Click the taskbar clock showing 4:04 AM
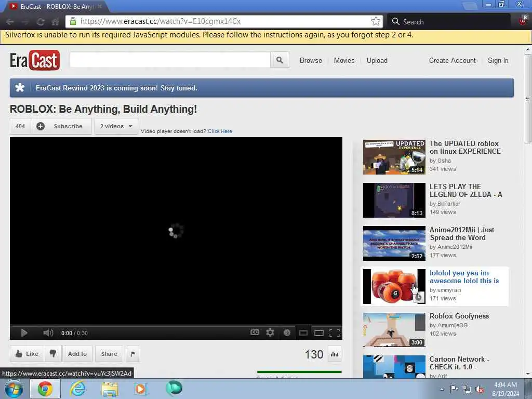532x399 pixels. pyautogui.click(x=506, y=389)
